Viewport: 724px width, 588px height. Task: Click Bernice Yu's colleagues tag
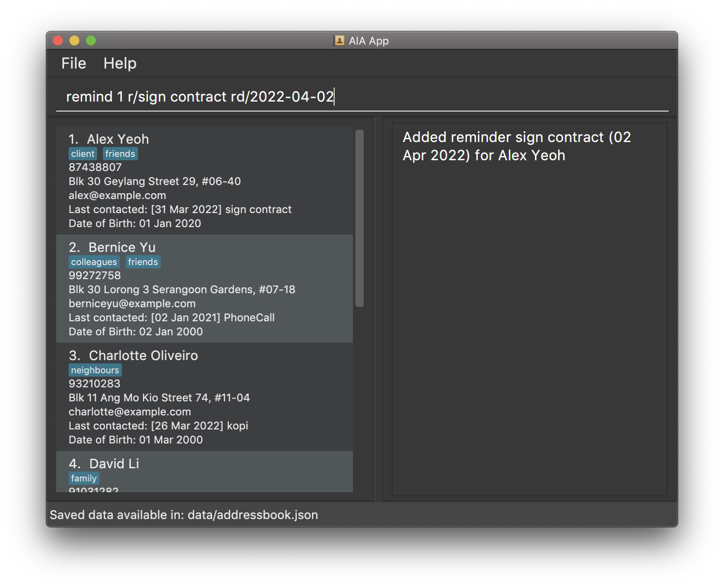(x=94, y=262)
